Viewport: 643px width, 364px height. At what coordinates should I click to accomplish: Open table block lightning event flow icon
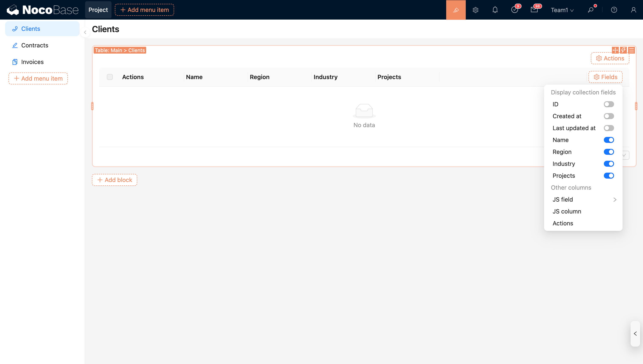click(x=623, y=50)
